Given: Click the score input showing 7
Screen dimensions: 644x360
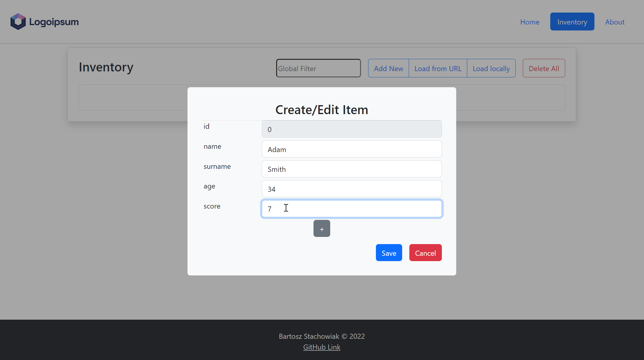Looking at the screenshot, I should tap(351, 209).
